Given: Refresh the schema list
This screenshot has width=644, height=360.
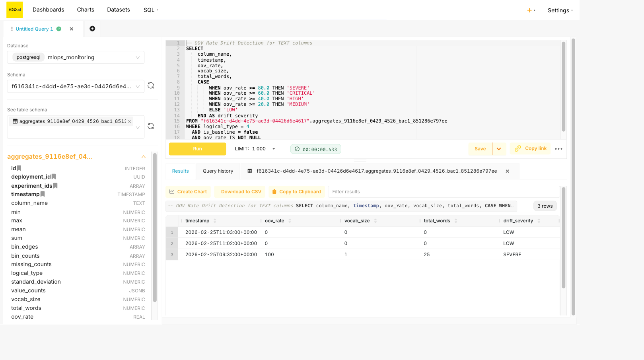Looking at the screenshot, I should pyautogui.click(x=150, y=85).
